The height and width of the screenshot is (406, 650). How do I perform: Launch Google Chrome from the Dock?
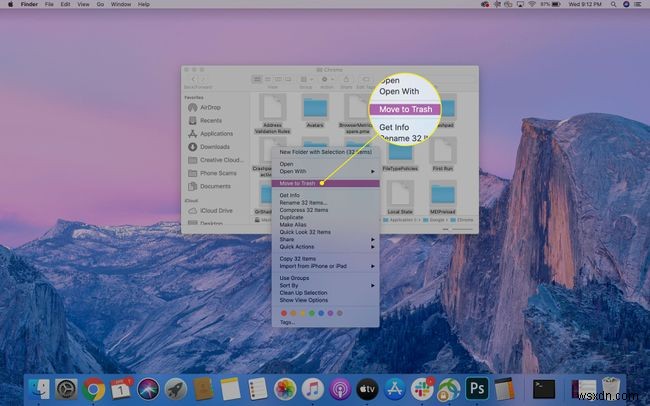pyautogui.click(x=94, y=389)
